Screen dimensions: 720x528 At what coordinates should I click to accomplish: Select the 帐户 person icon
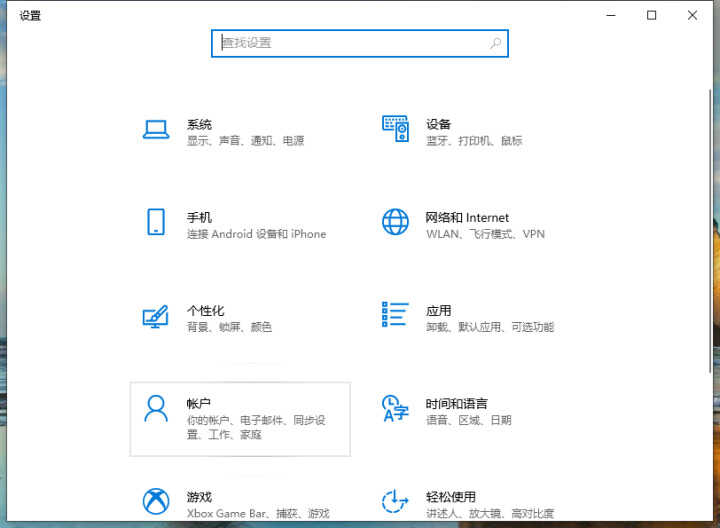pyautogui.click(x=156, y=409)
